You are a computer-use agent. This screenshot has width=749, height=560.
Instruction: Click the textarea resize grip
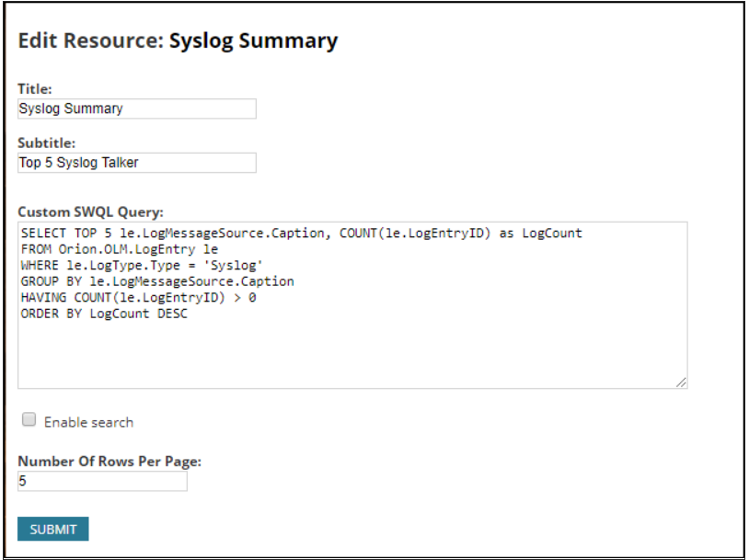[x=682, y=382]
